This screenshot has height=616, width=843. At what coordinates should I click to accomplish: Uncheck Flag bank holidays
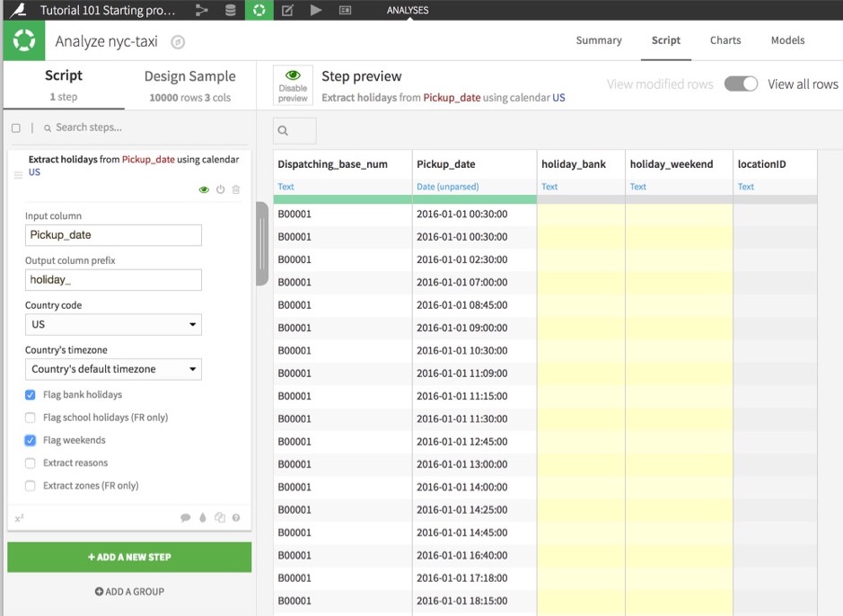tap(31, 395)
